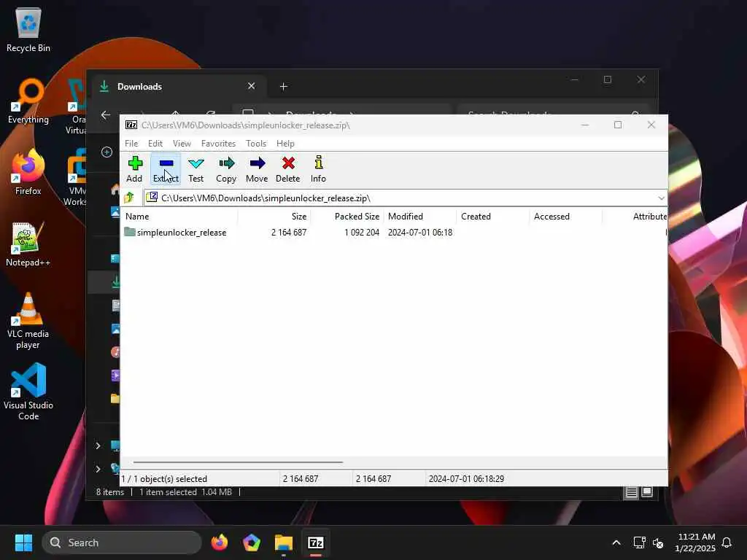Extract the selected archive contents
Image resolution: width=747 pixels, height=560 pixels.
tap(166, 169)
